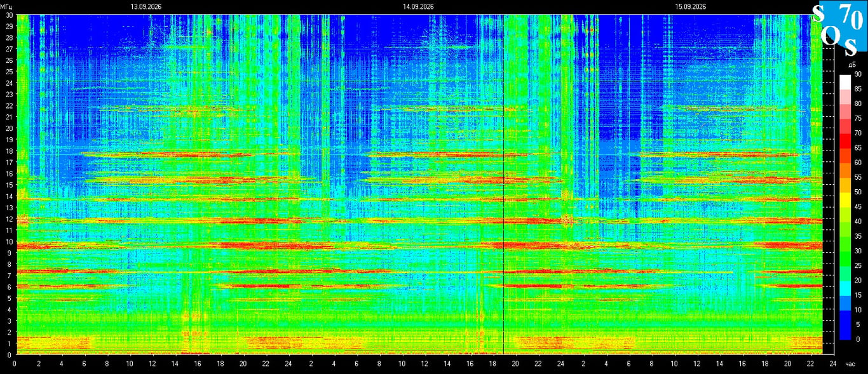This screenshot has height=374, width=868.
Task: Click the white swatch of the dB color scale
Action: [844, 82]
